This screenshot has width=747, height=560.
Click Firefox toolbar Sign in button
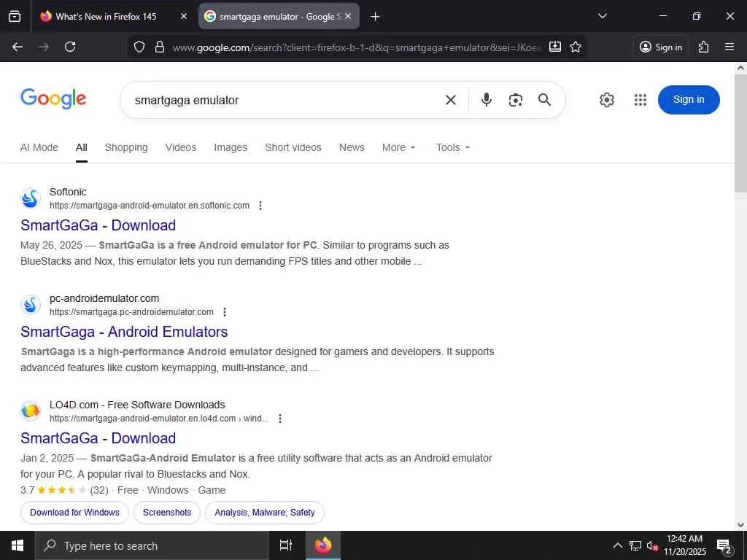[661, 47]
